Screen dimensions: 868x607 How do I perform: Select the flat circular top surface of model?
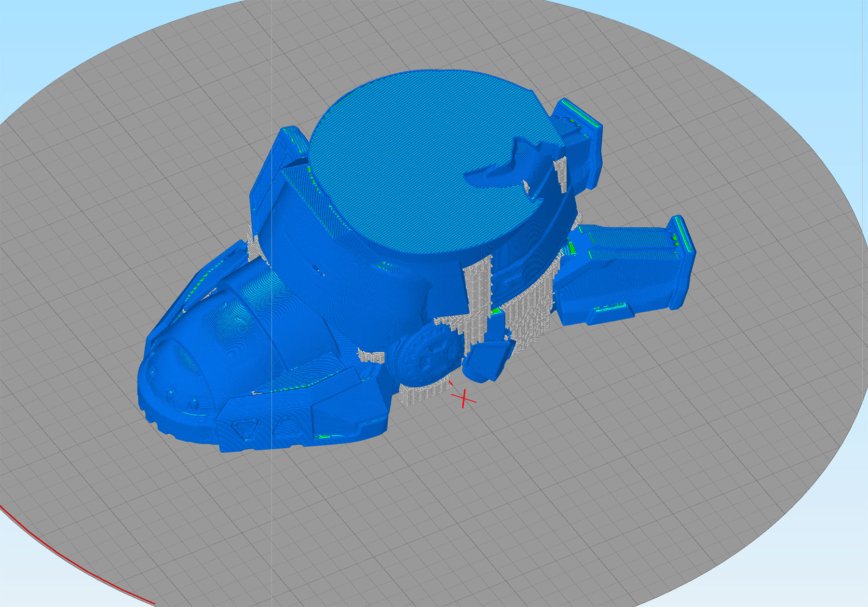click(x=410, y=159)
